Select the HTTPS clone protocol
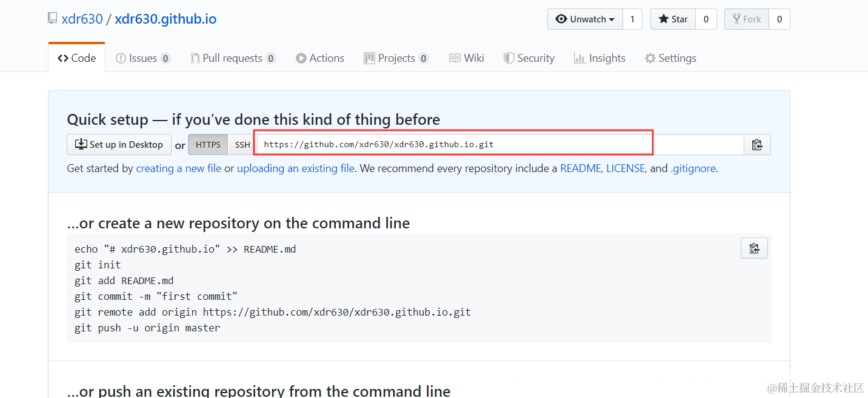The height and width of the screenshot is (398, 868). click(x=208, y=145)
